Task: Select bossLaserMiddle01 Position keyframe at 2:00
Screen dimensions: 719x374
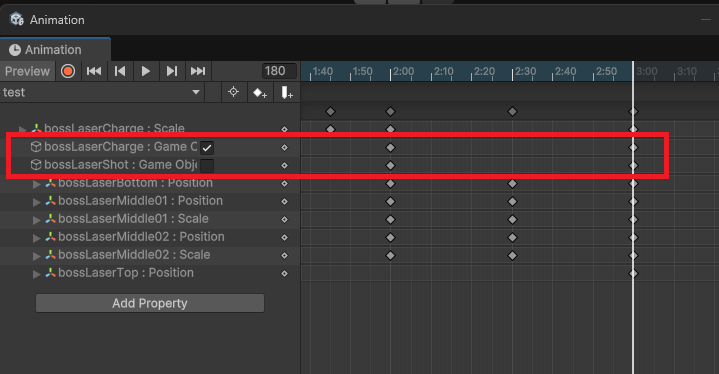Action: [x=390, y=202]
